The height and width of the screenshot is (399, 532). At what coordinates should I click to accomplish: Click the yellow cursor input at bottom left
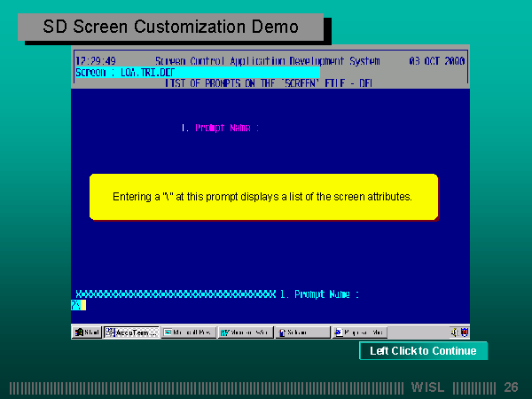coord(78,305)
